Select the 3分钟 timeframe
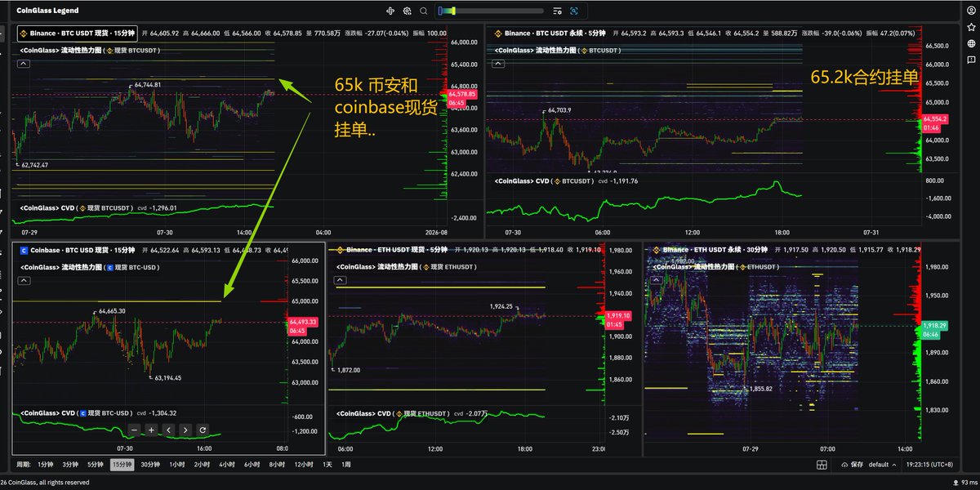The height and width of the screenshot is (490, 980). click(70, 465)
